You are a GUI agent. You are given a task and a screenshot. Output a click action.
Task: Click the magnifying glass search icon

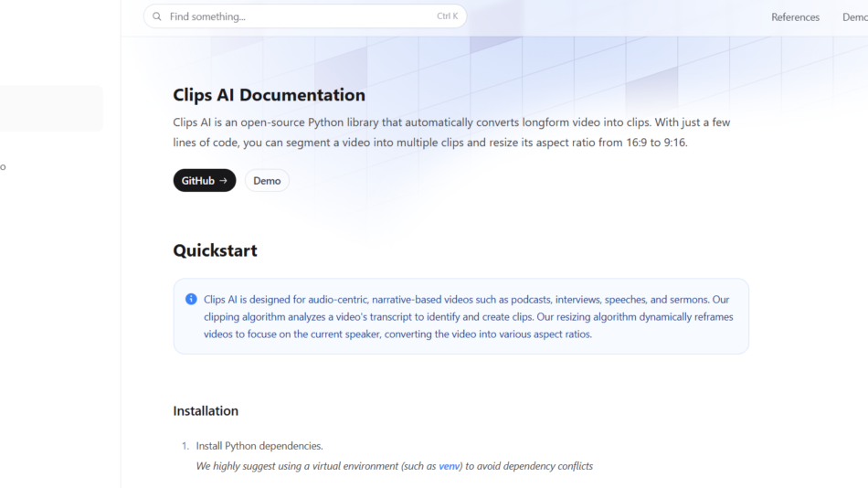tap(157, 16)
